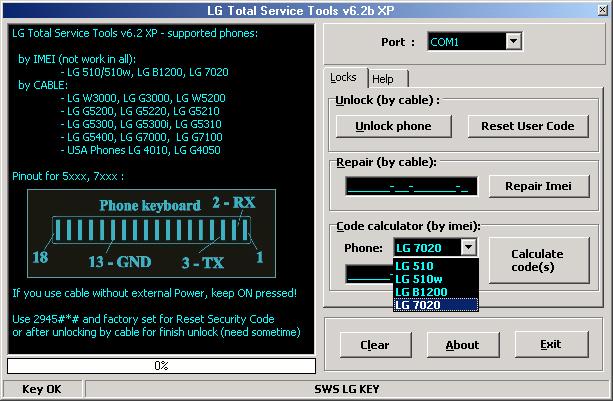The image size is (613, 401).
Task: Open the About dialog
Action: point(463,345)
